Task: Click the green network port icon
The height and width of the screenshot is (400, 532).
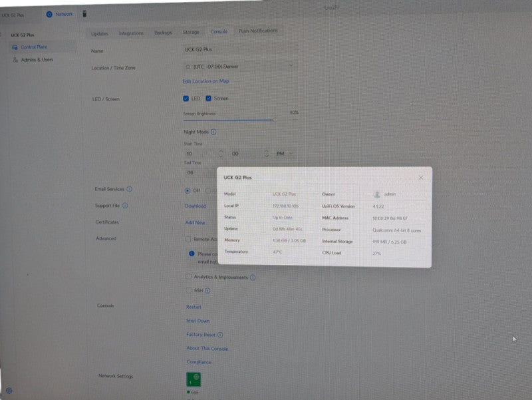Action: click(194, 379)
